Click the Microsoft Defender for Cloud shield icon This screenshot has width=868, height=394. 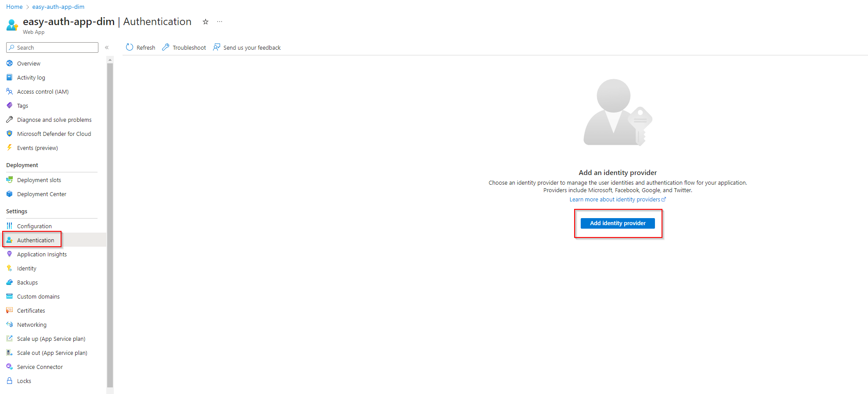(9, 134)
